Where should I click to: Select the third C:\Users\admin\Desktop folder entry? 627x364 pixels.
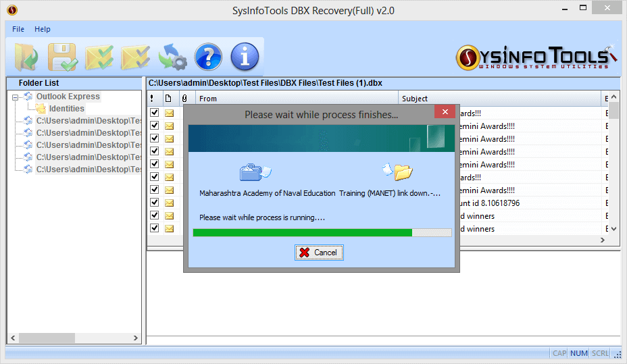point(89,145)
